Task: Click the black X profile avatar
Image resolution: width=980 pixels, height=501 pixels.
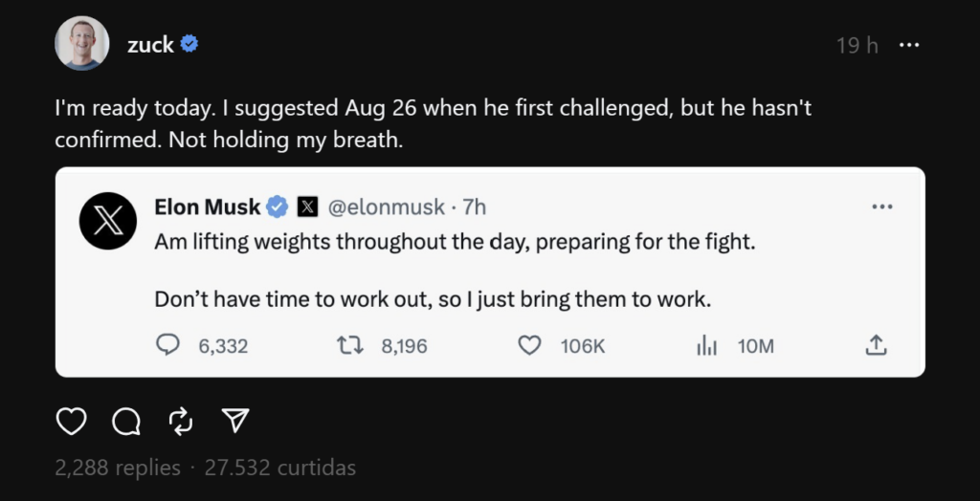Action: pos(107,221)
